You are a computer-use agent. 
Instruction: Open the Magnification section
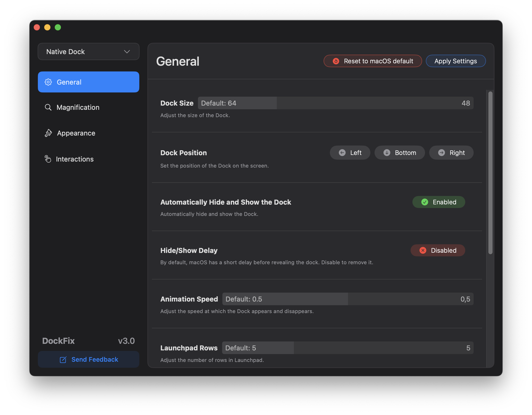78,107
